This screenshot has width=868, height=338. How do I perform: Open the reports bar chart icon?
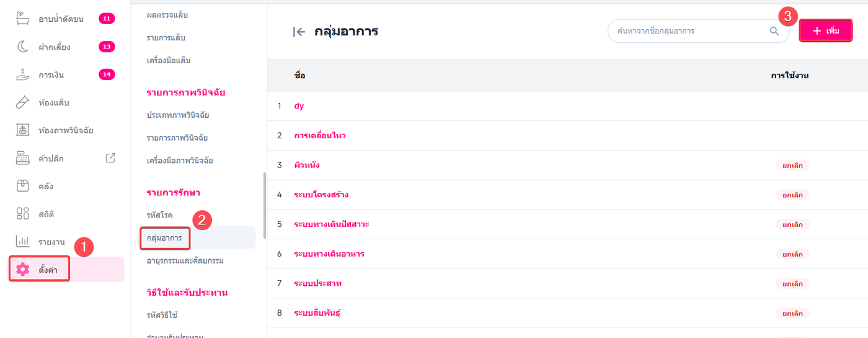22,241
